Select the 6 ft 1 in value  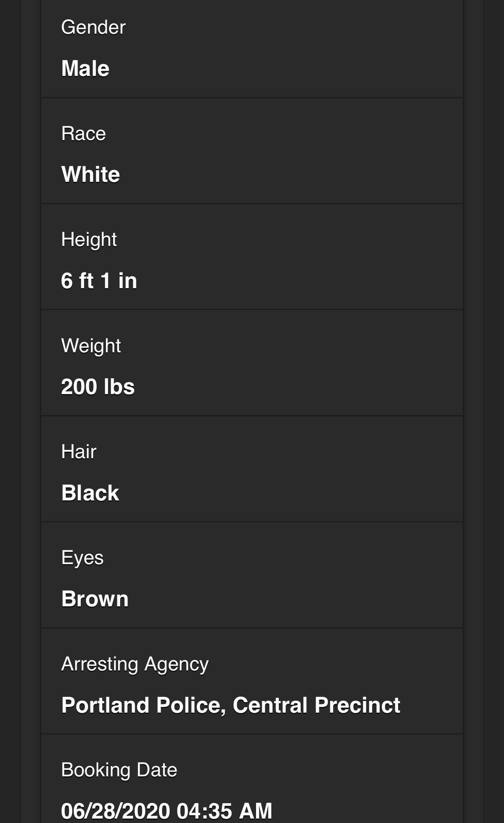point(99,281)
